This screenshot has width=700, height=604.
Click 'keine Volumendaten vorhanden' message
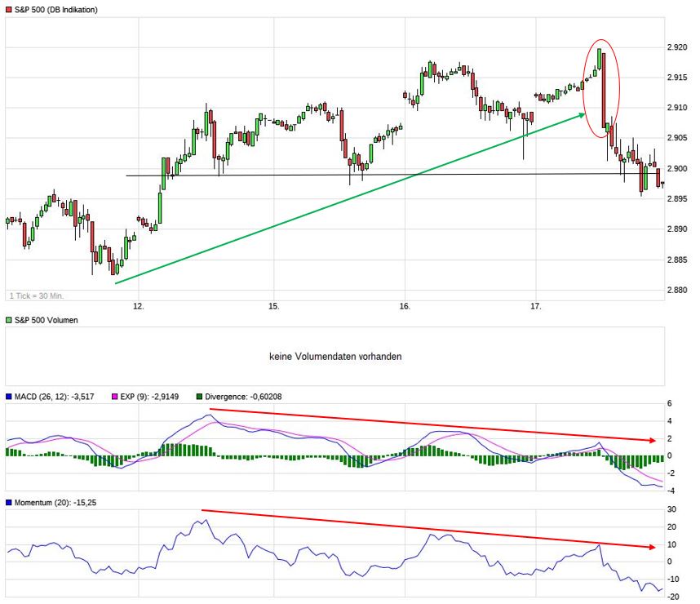coord(335,357)
